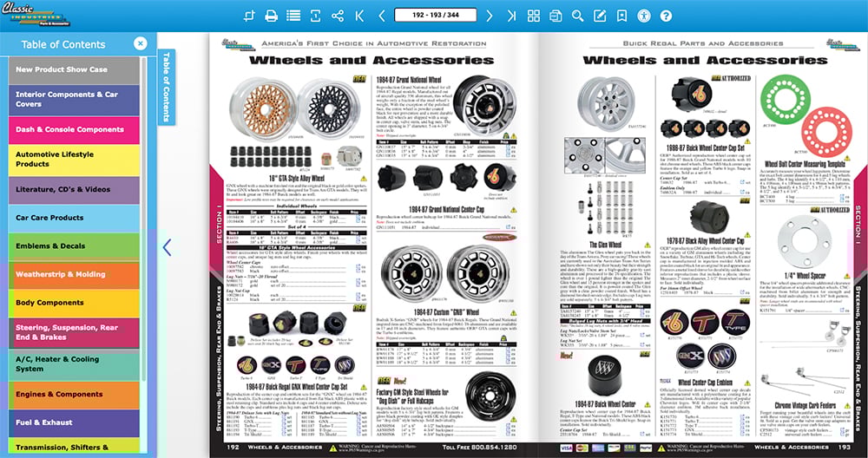Open Fuel & Exhaust section

74,423
